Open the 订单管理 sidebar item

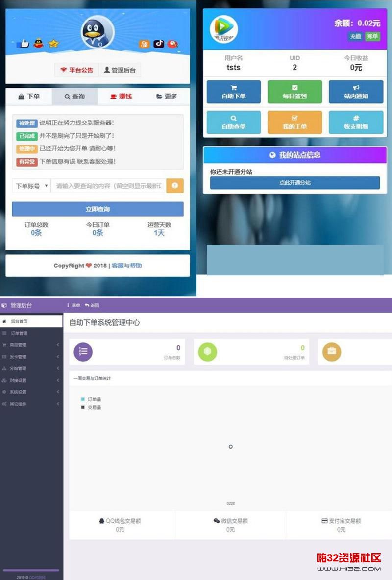coord(20,333)
